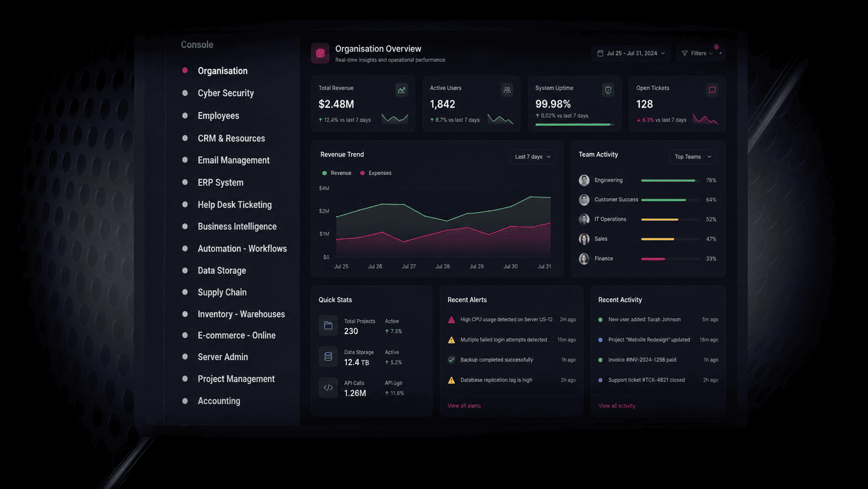Click the Backup completed checkmark icon
Screen dimensions: 868x489
(451, 360)
